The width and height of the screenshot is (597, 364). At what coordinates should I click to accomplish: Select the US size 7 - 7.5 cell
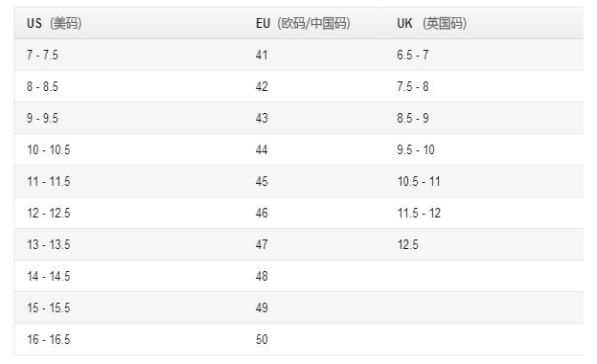(42, 55)
